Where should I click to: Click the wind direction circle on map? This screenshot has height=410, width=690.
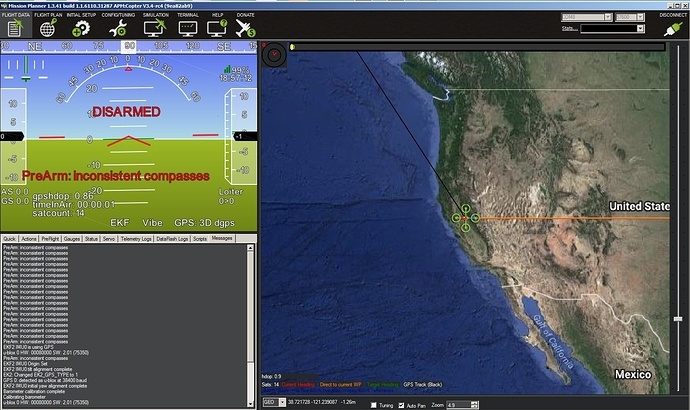(x=274, y=54)
